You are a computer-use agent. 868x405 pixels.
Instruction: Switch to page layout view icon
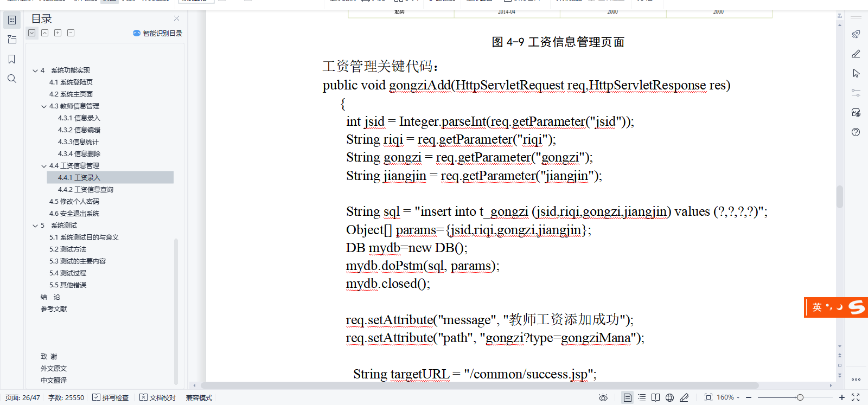tap(627, 397)
